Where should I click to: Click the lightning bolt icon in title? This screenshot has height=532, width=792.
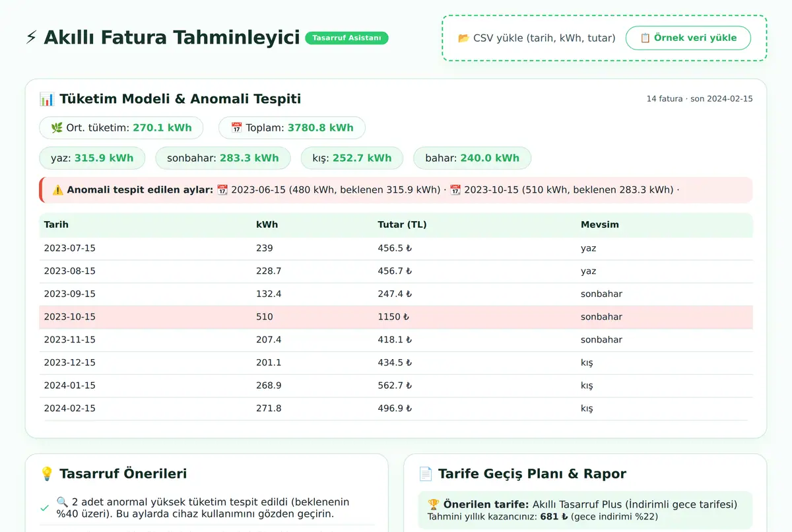(31, 38)
